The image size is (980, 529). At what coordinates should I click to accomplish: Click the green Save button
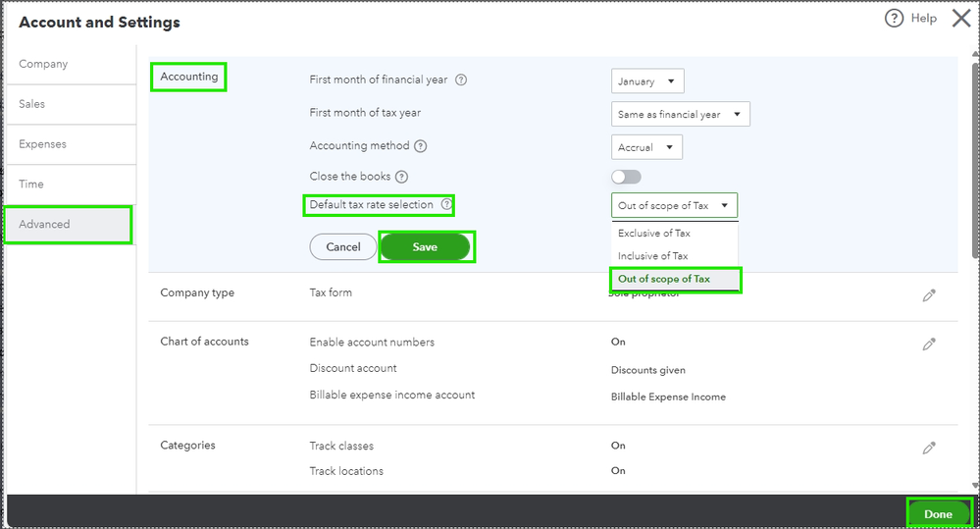pyautogui.click(x=425, y=247)
